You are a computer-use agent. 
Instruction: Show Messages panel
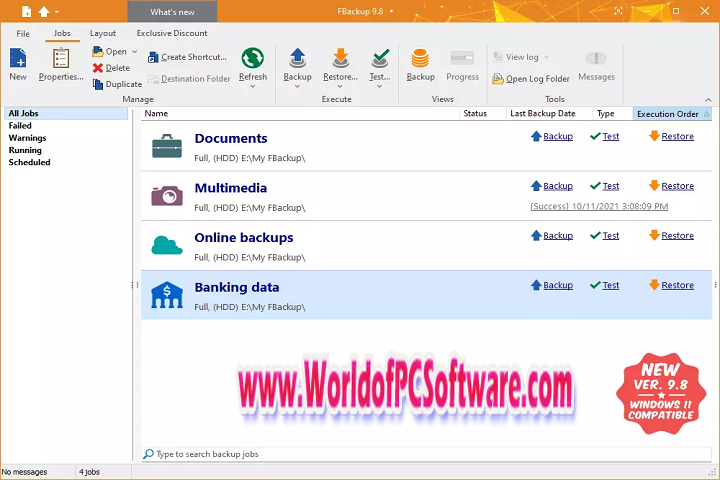pyautogui.click(x=596, y=67)
